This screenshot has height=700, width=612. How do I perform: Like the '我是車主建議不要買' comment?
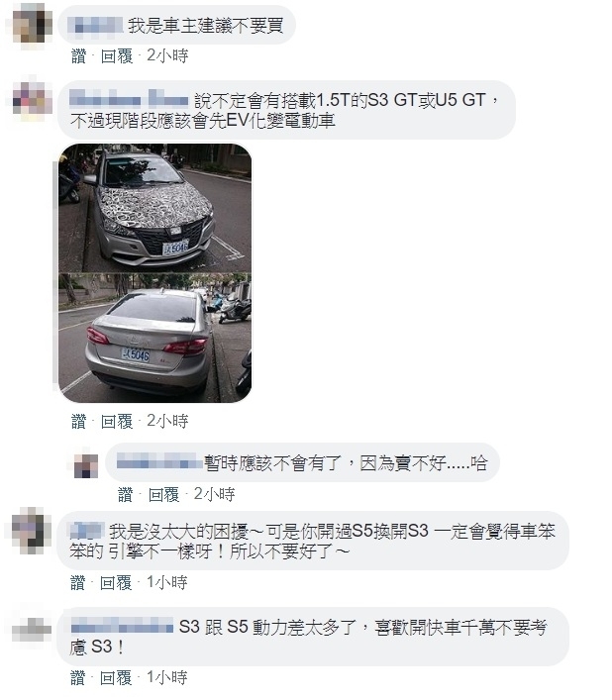click(x=78, y=56)
